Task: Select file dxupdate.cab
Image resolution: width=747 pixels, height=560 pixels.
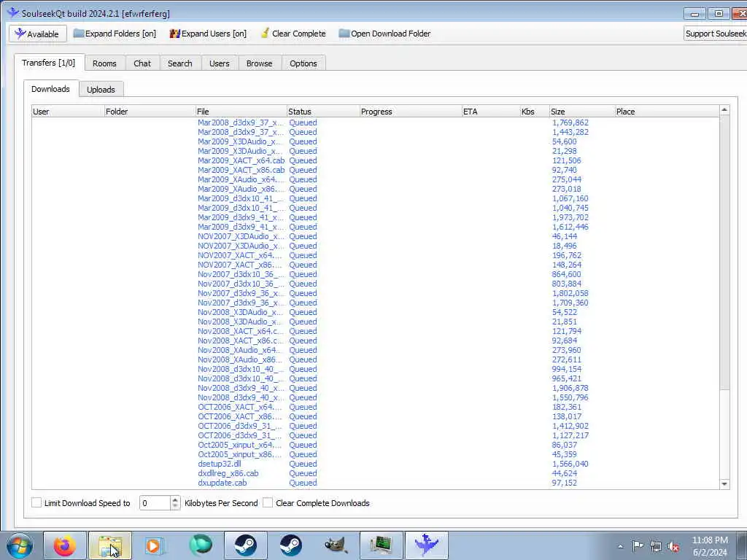Action: pyautogui.click(x=222, y=483)
